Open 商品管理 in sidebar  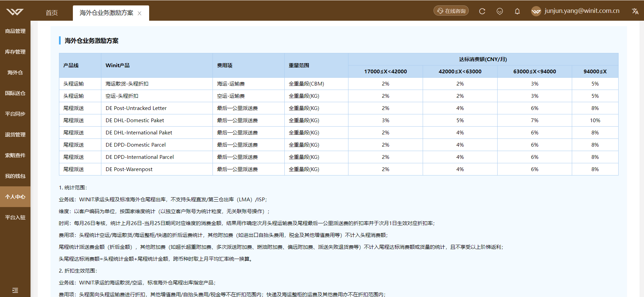(15, 31)
